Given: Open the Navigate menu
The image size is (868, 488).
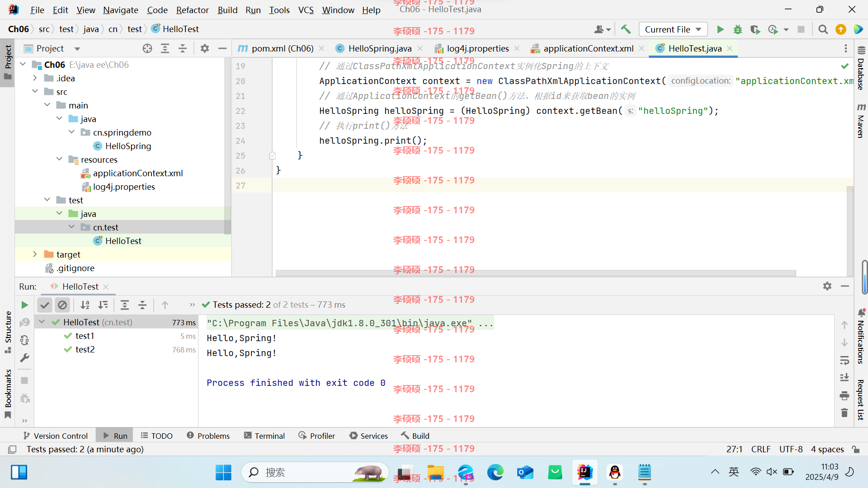Looking at the screenshot, I should point(121,10).
